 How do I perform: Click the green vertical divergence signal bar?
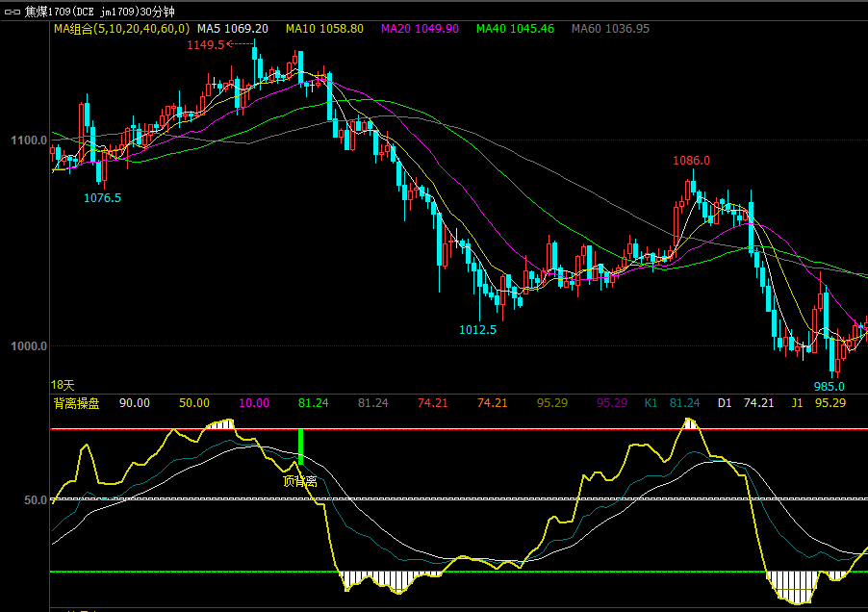coord(300,447)
